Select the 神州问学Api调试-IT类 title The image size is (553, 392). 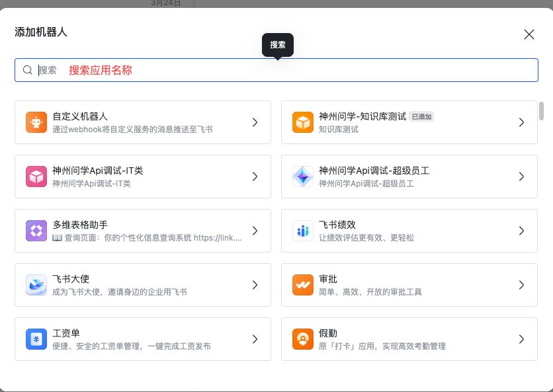pyautogui.click(x=98, y=171)
